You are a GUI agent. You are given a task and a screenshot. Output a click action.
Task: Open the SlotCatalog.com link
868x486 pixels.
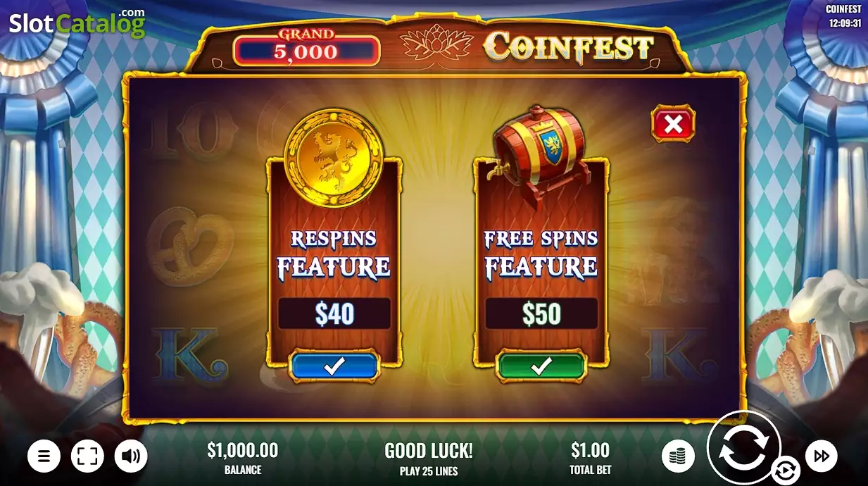77,23
